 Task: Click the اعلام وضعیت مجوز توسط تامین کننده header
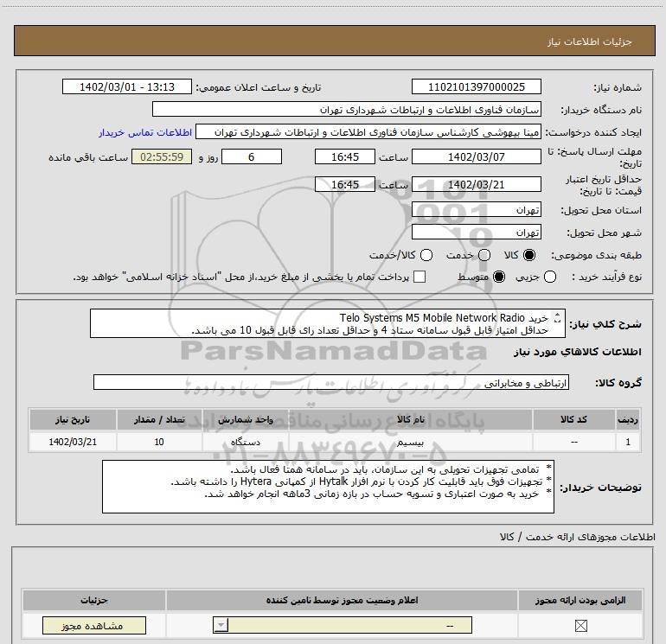pyautogui.click(x=342, y=600)
